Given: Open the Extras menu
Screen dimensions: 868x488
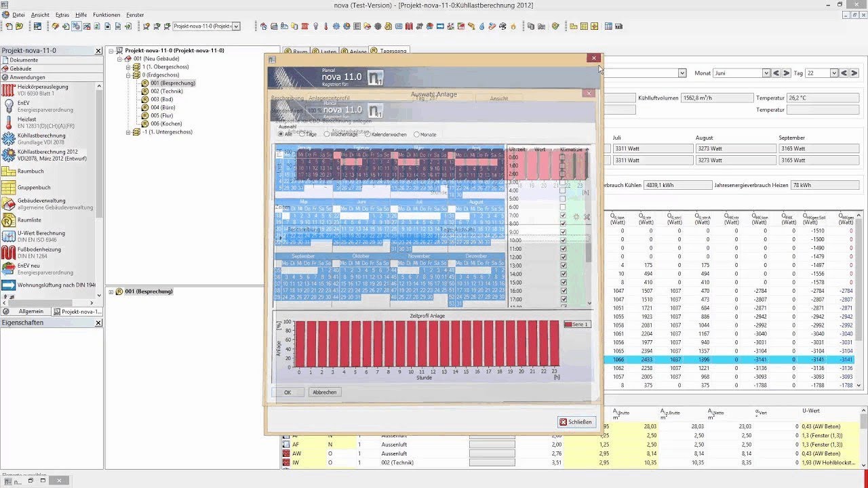Looking at the screenshot, I should [62, 14].
